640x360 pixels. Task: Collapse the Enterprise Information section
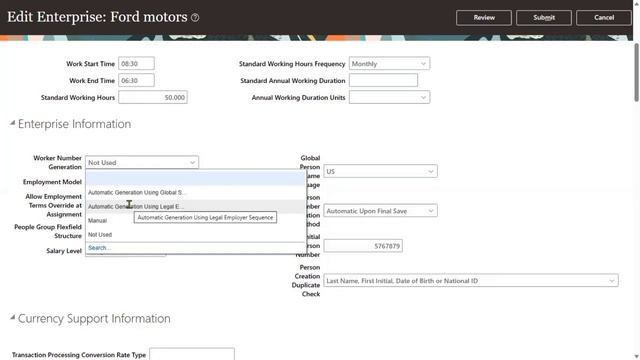pos(12,123)
